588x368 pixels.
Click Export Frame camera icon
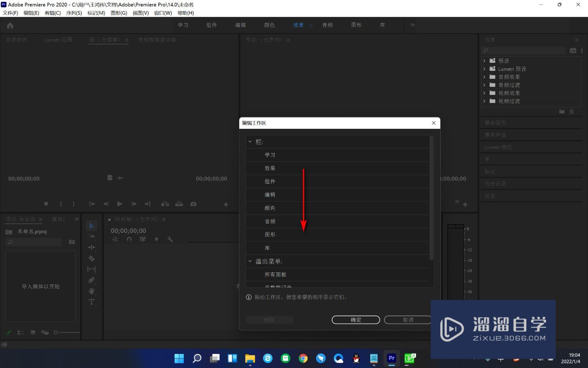coord(193,204)
